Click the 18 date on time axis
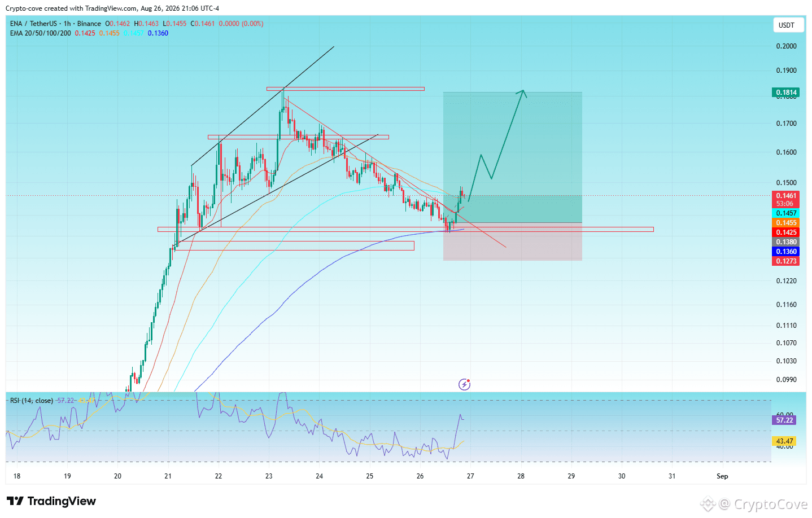The height and width of the screenshot is (518, 812). (17, 476)
